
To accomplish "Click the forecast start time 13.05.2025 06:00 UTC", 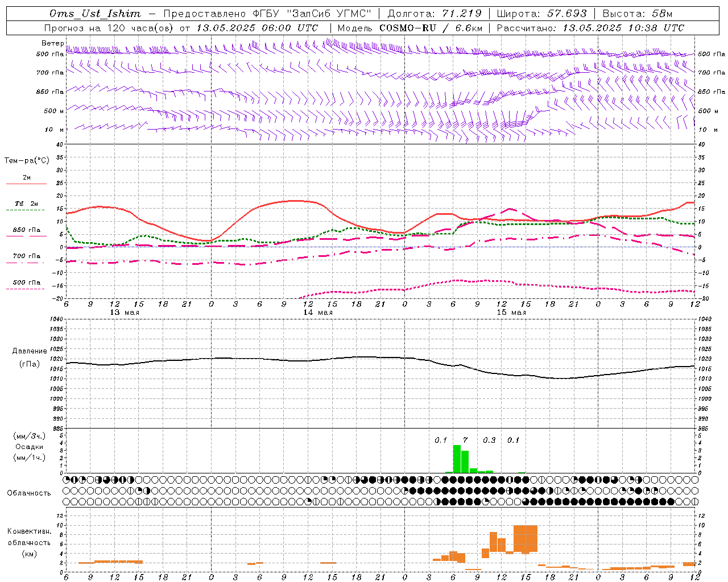I will (x=257, y=28).
